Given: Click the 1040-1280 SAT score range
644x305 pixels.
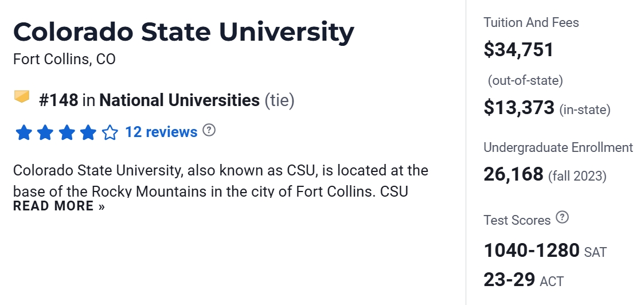Looking at the screenshot, I should [532, 251].
